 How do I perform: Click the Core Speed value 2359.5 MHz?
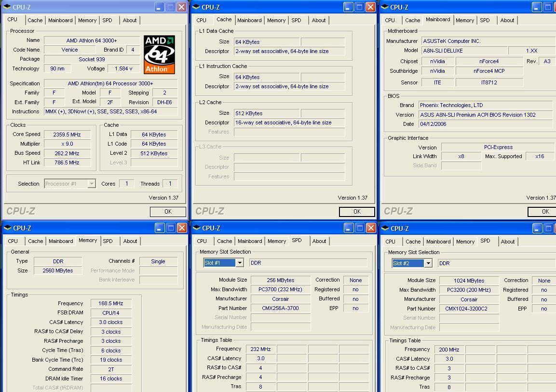pyautogui.click(x=67, y=135)
